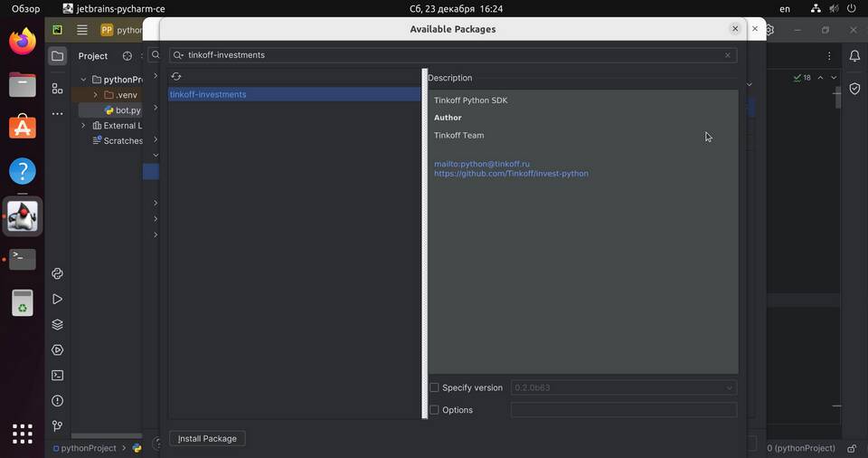Select Scratches and Consoles item

tap(118, 141)
